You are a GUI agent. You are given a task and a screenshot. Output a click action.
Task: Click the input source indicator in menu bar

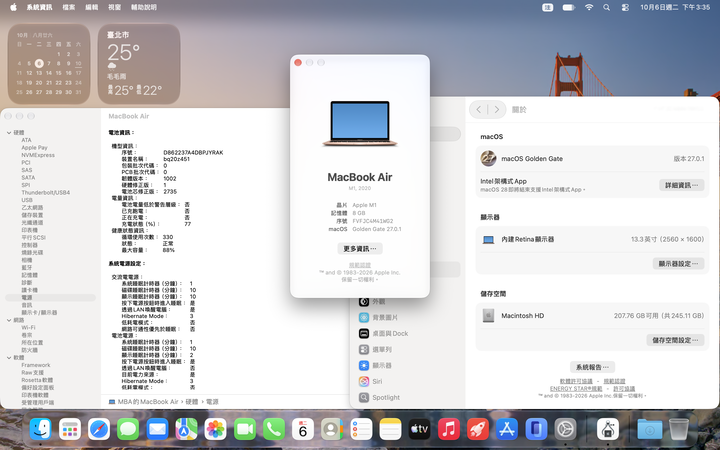pos(547,7)
